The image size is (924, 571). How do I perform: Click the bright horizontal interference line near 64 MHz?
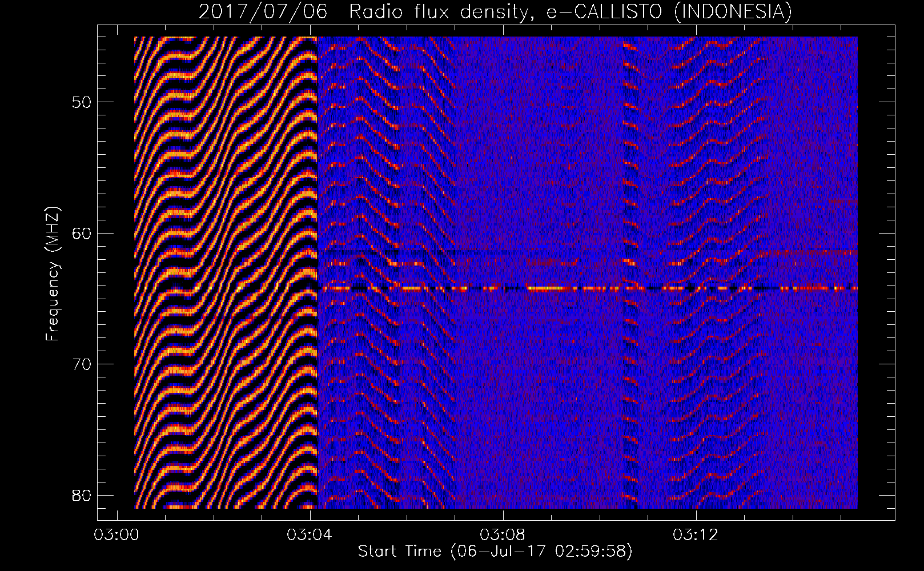coord(587,288)
